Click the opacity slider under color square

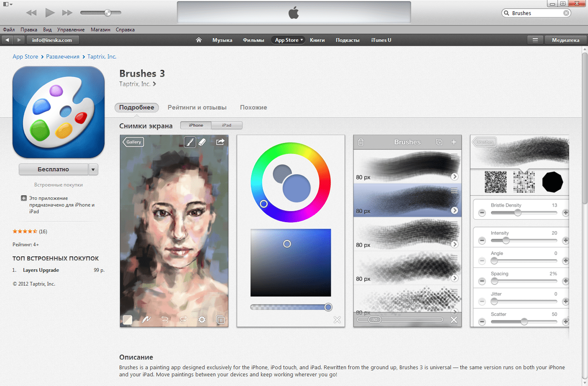pyautogui.click(x=291, y=307)
